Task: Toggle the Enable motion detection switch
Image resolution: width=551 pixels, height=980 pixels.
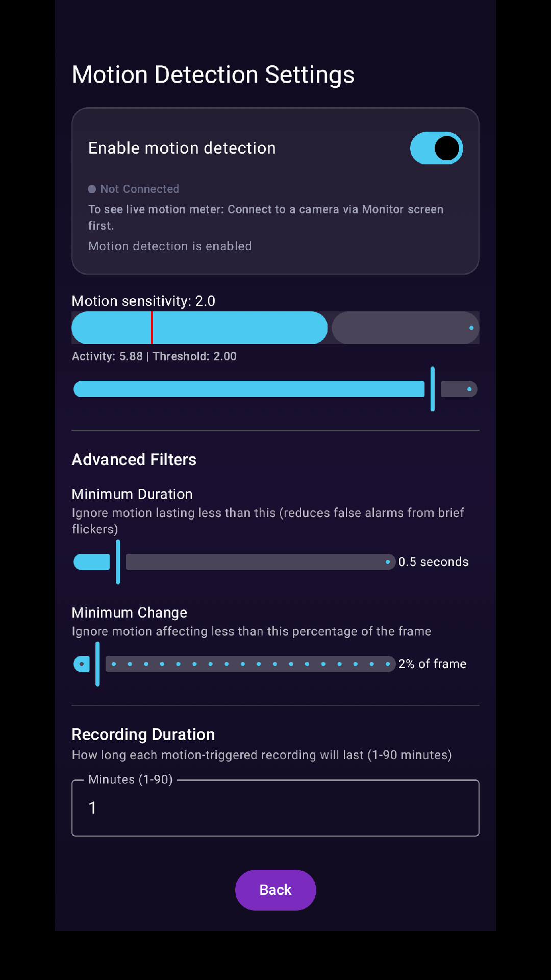Action: 436,148
